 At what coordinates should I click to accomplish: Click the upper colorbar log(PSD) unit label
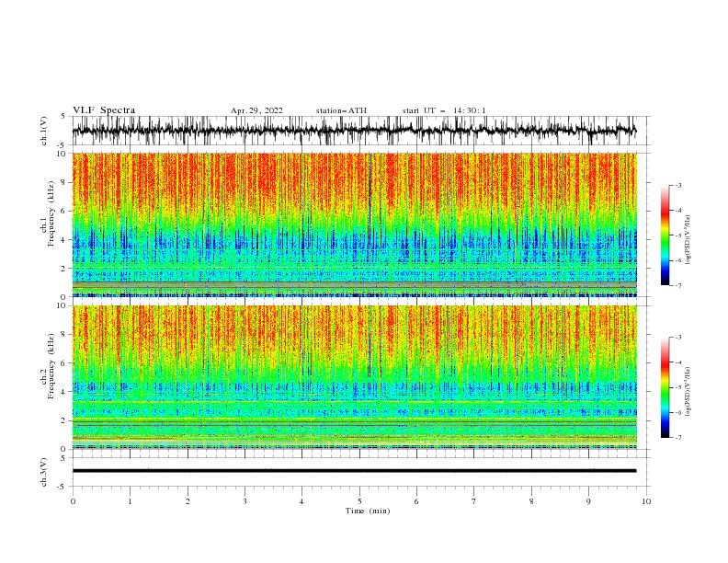[688, 240]
